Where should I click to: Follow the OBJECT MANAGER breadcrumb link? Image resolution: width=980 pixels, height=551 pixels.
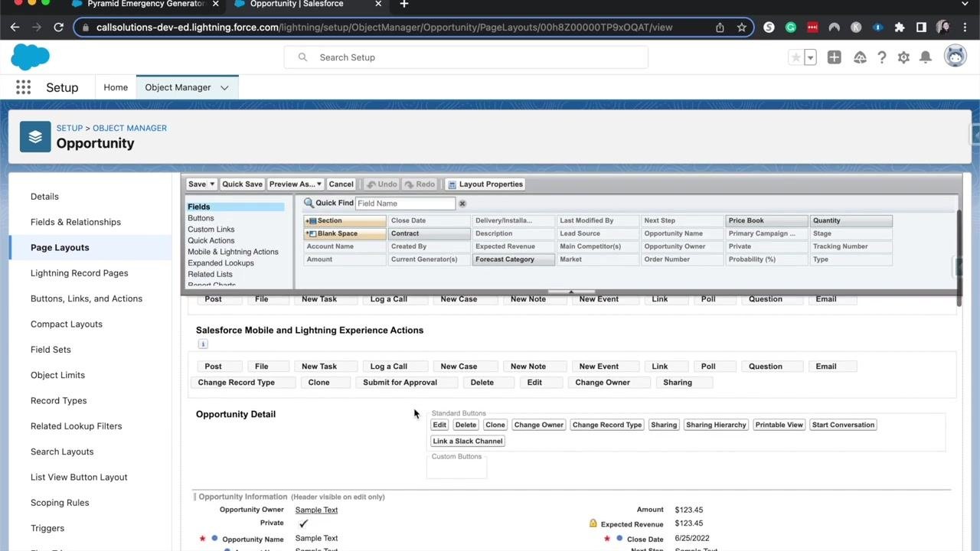(129, 128)
